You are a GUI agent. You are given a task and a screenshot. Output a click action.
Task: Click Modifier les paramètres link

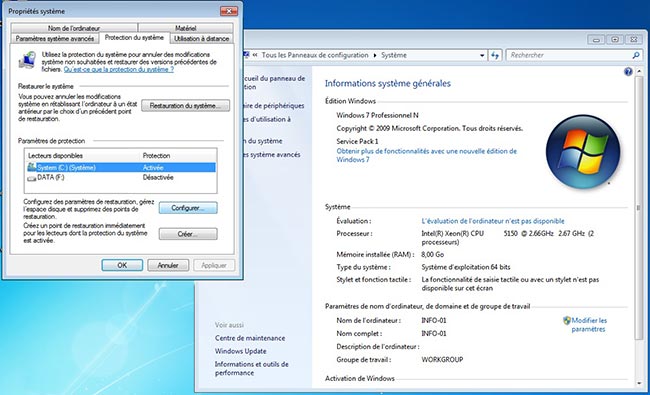(589, 325)
